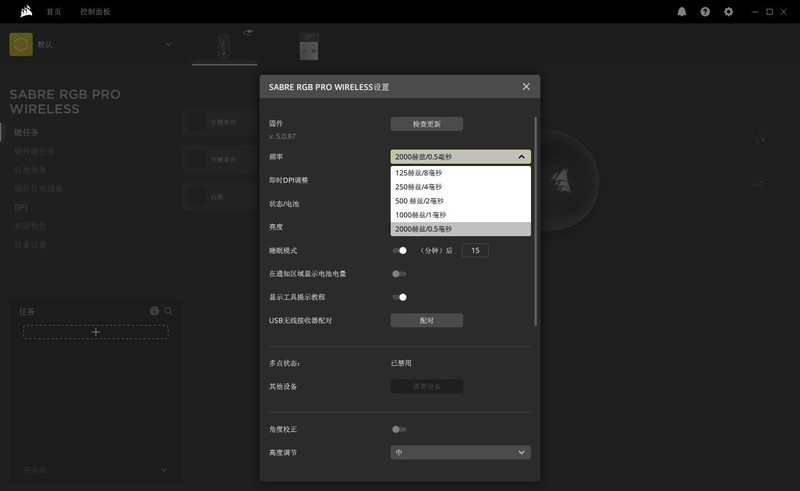Select 键任务 in the sidebar
Screen dimensions: 800x491
point(26,132)
